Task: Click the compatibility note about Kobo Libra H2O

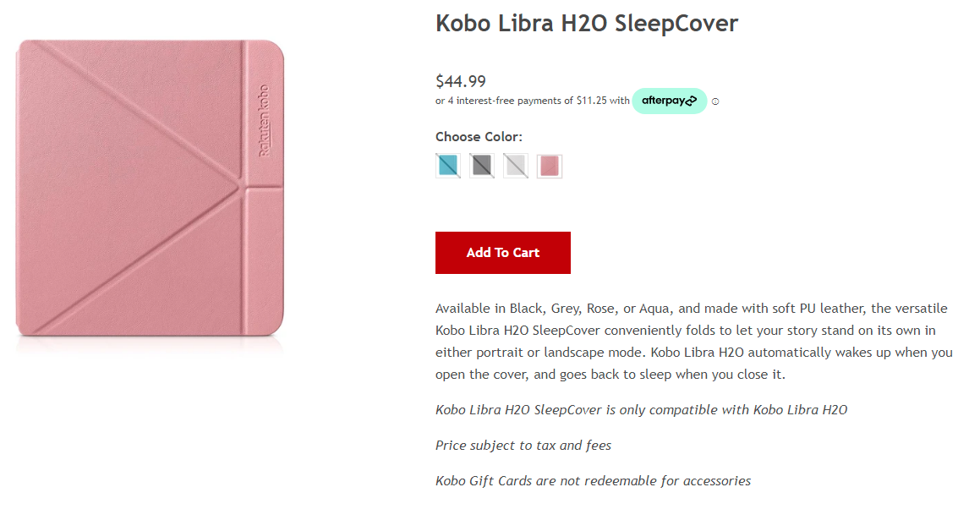Action: coord(641,410)
